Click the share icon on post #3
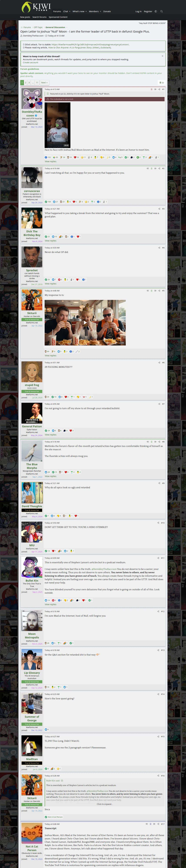 (x=159, y=209)
